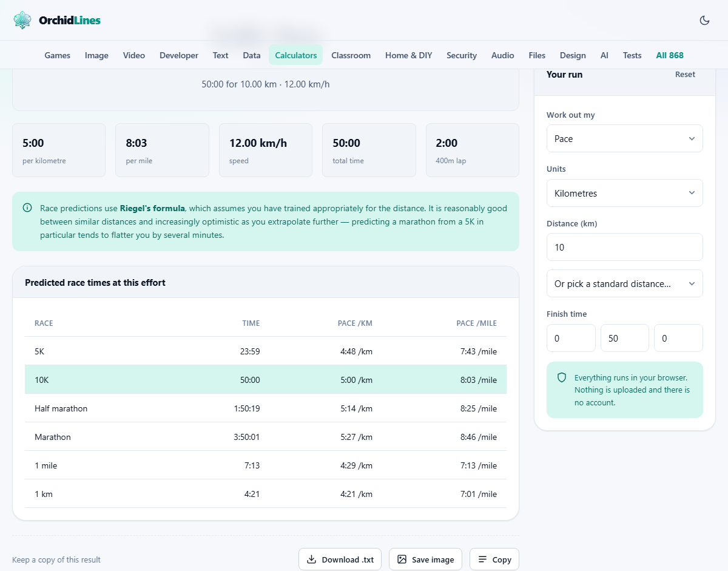Screen dimensions: 728x571
Task: Open the Security category
Action: 462,55
